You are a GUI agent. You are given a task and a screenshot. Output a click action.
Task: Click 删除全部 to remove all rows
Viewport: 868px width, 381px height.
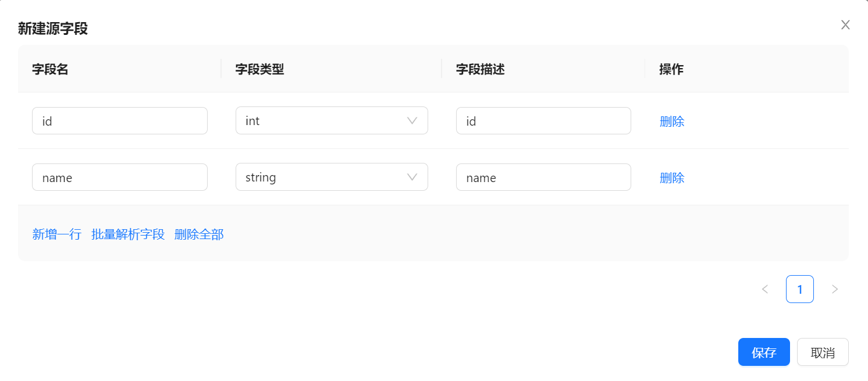[x=199, y=234]
